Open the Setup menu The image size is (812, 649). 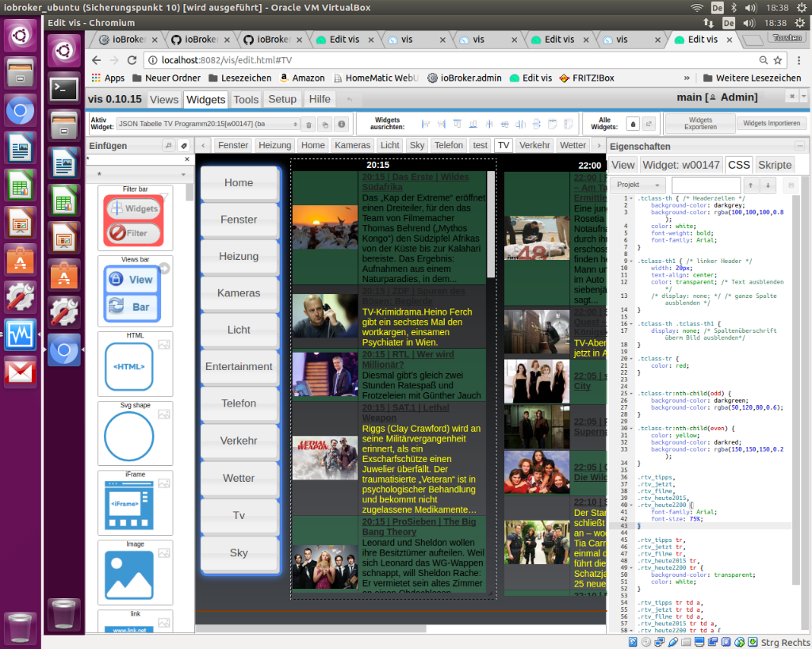pos(282,99)
